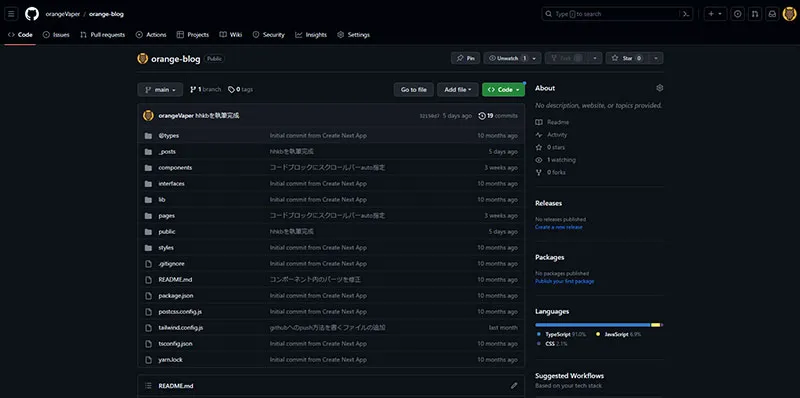Open the 0 stars link

point(550,147)
